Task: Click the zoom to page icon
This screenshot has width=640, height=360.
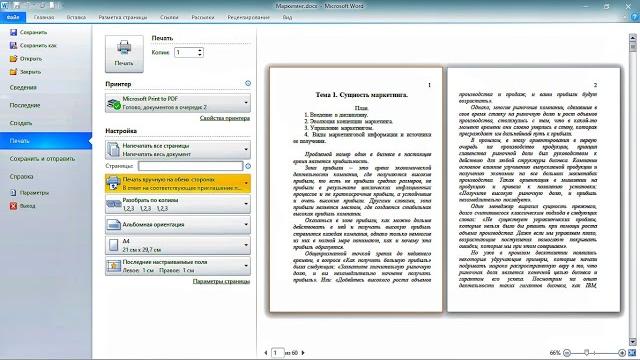Action: [632, 353]
